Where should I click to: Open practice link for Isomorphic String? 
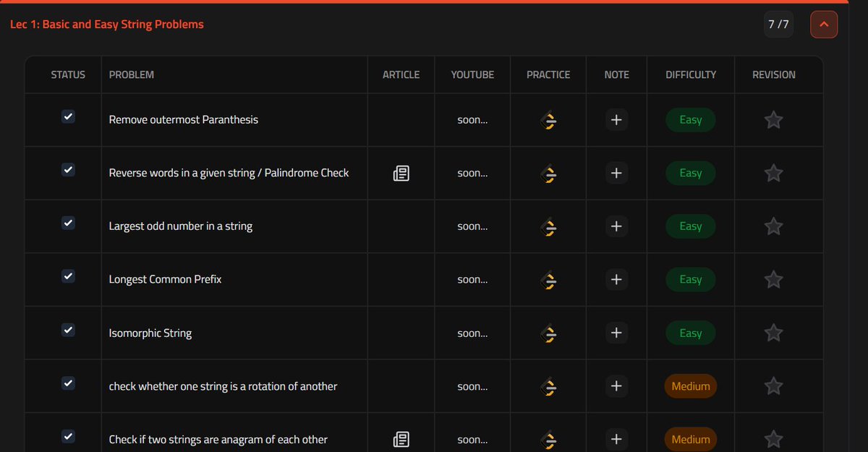pos(548,333)
